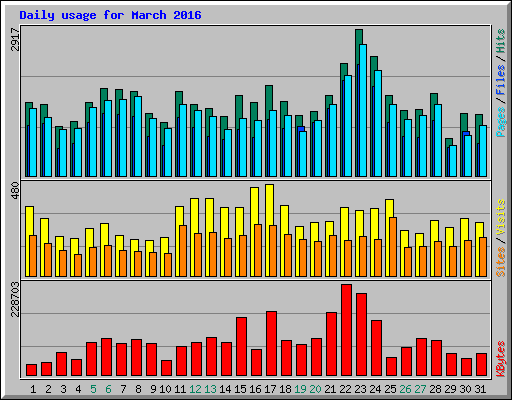Click the red 'KBytes' legend label
This screenshot has width=512, height=400.
coord(501,359)
